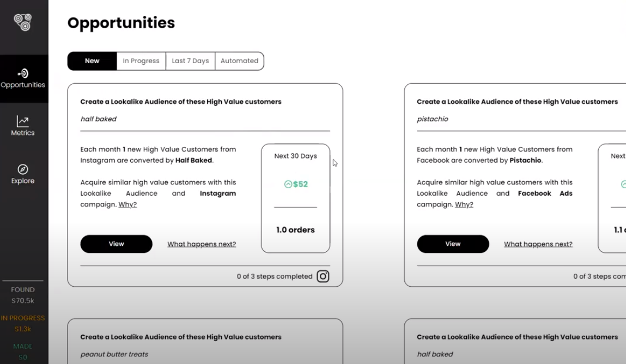Click 'What happens next?' on Half Baked card
Screen dimensions: 626x364
pos(202,244)
